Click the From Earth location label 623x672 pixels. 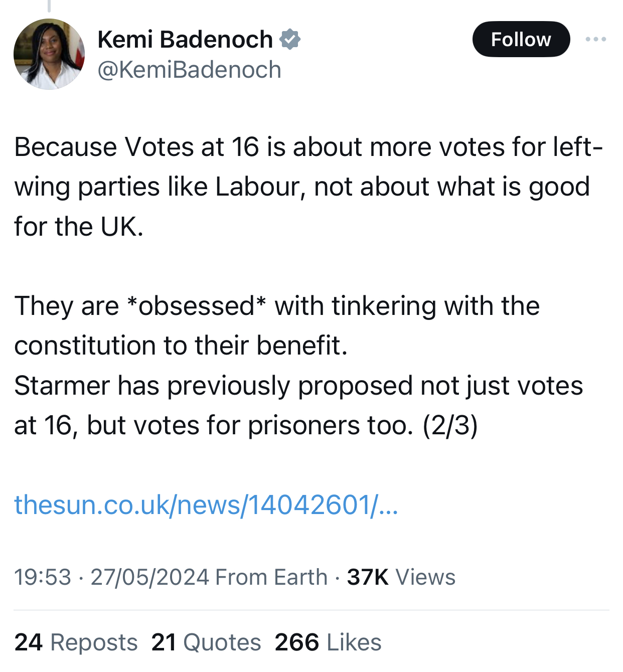click(271, 577)
